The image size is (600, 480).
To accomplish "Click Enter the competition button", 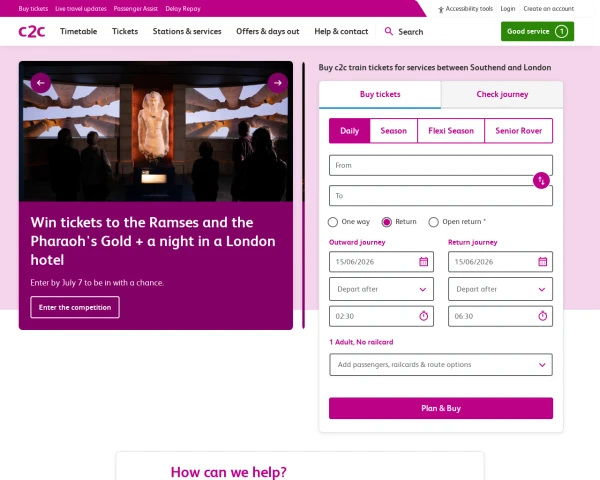I will (75, 307).
